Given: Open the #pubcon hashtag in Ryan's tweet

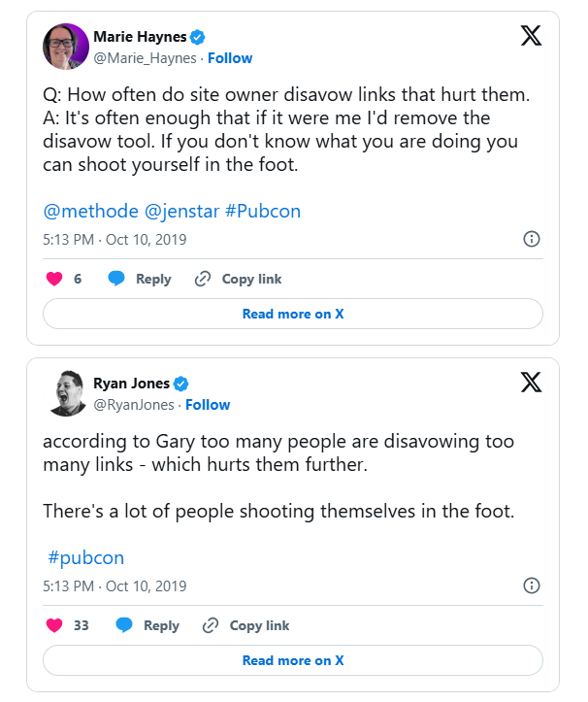Looking at the screenshot, I should pos(85,557).
